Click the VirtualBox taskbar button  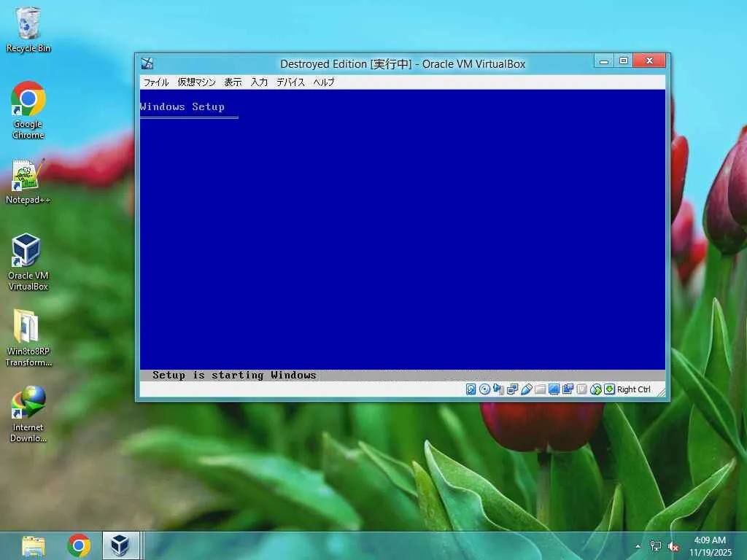tap(122, 545)
